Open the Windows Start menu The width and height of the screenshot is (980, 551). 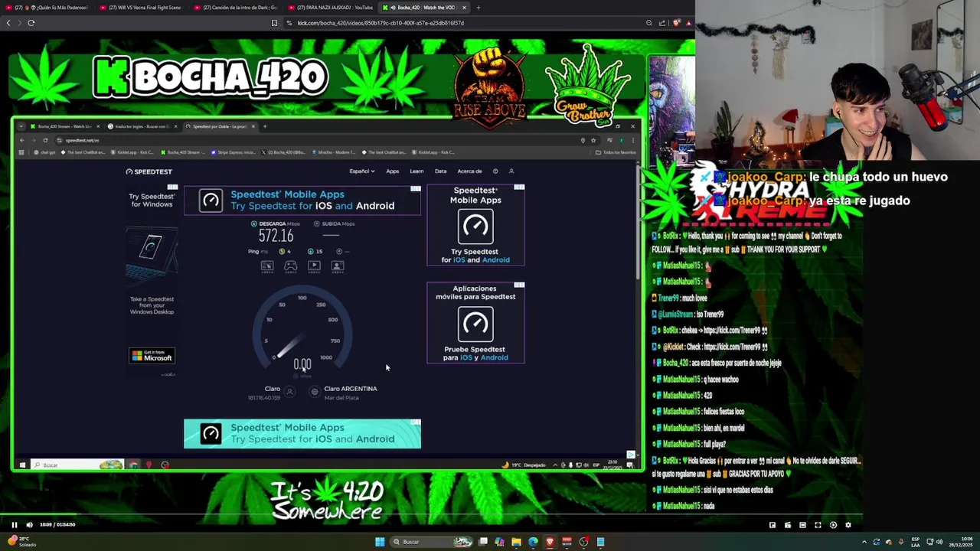pyautogui.click(x=380, y=542)
